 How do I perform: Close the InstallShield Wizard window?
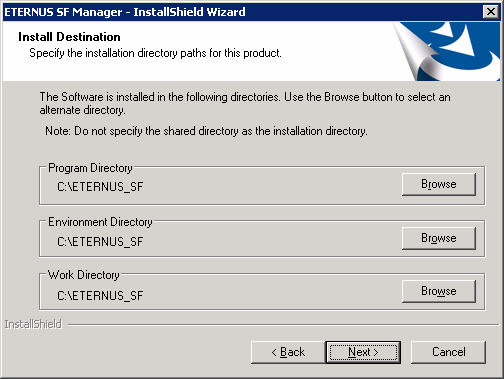[491, 12]
